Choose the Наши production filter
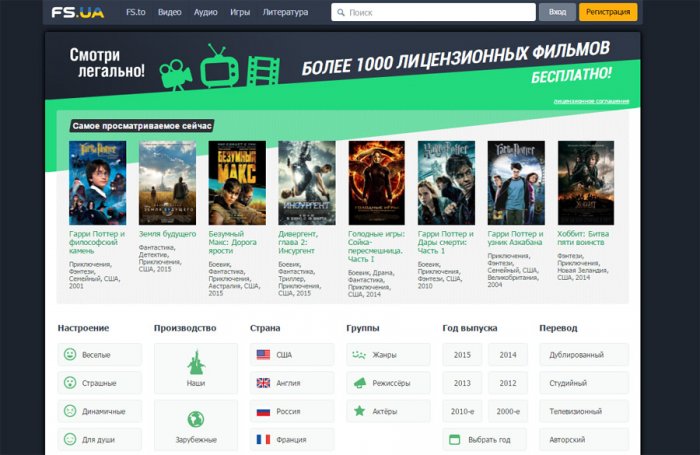This screenshot has width=700, height=455. 196,368
